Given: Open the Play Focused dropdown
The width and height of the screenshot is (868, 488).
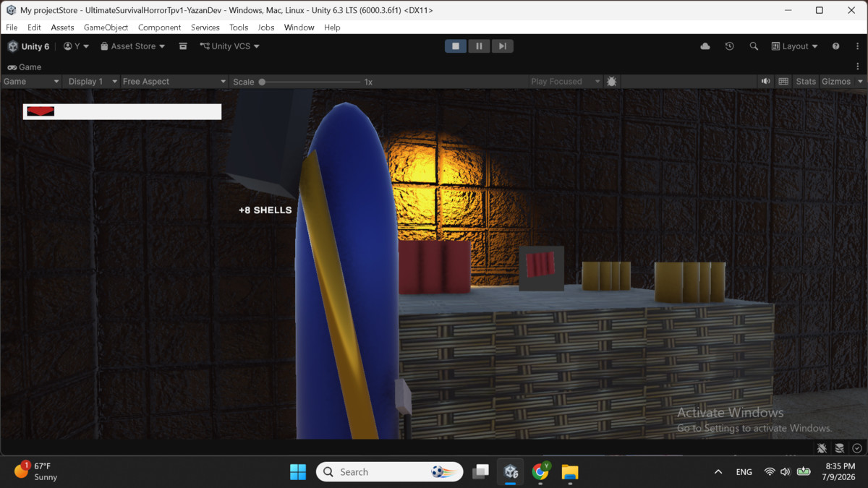Looking at the screenshot, I should [x=565, y=82].
